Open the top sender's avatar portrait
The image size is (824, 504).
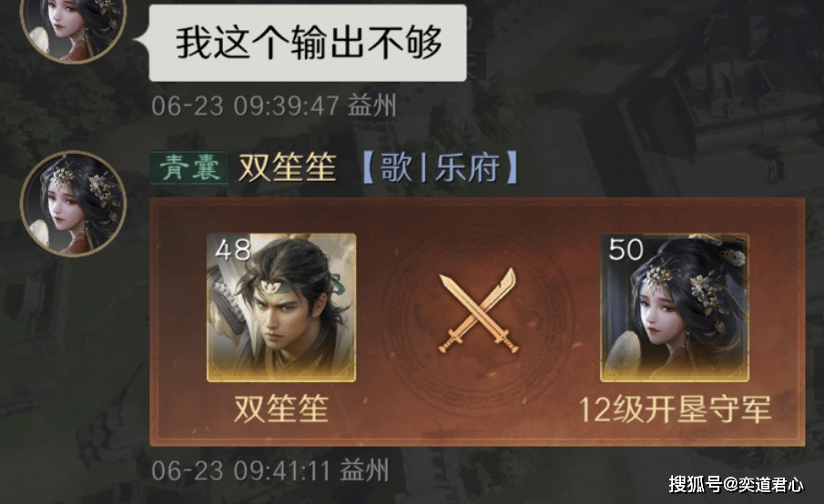(73, 27)
